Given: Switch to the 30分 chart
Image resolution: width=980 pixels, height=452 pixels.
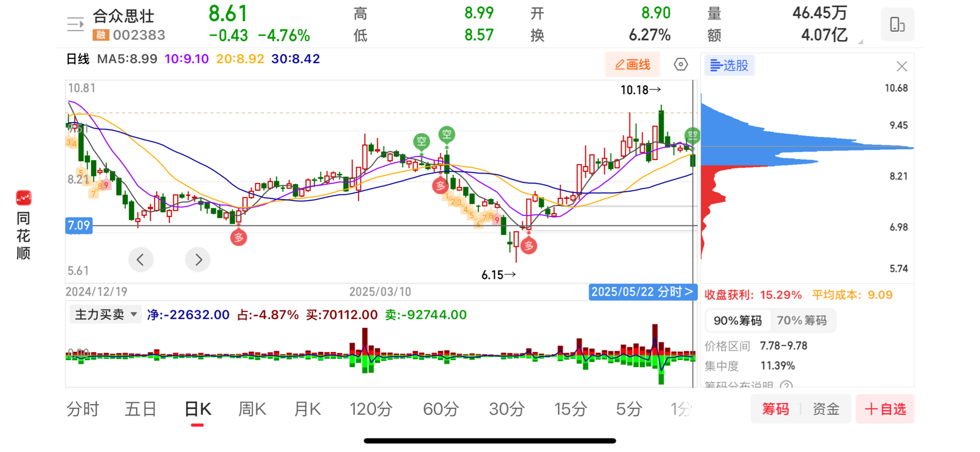Looking at the screenshot, I should click(507, 409).
